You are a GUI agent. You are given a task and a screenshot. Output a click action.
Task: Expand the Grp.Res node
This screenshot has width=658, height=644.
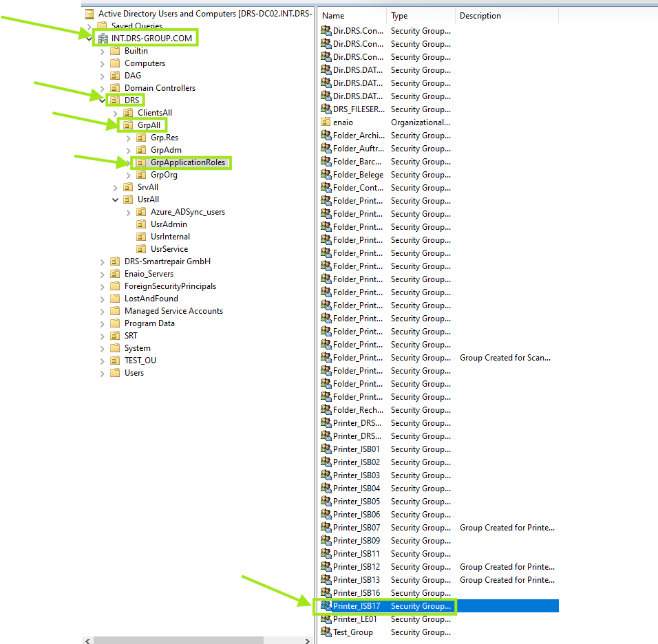point(128,138)
